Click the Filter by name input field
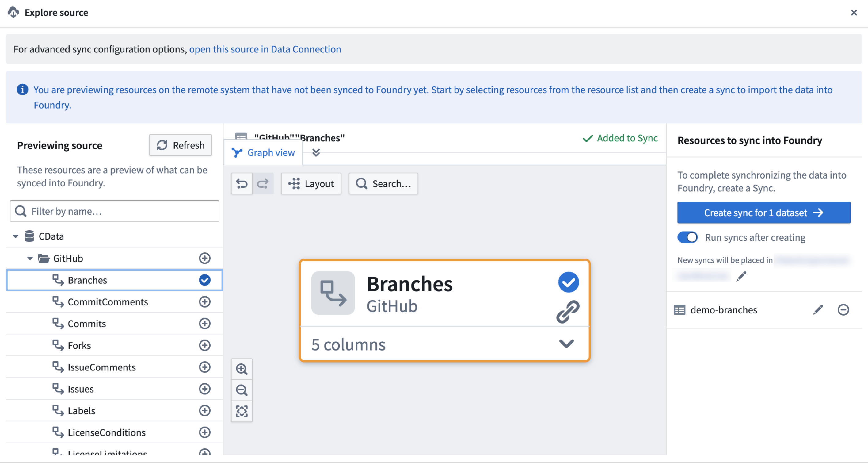868x476 pixels. tap(115, 210)
